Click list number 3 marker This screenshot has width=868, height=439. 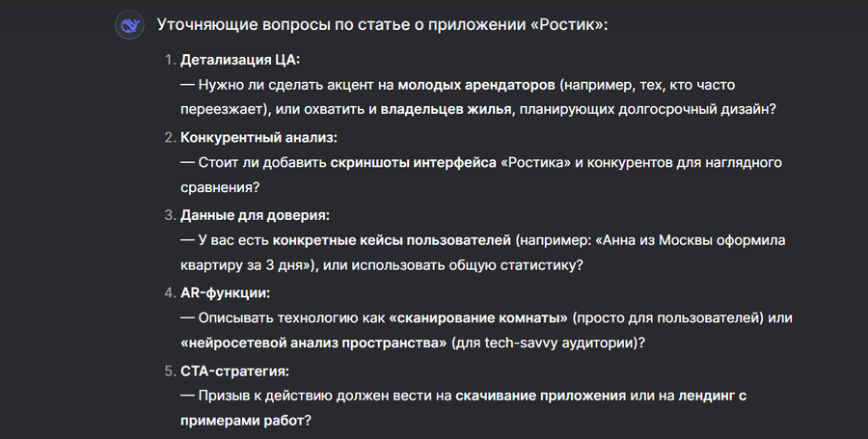point(169,215)
